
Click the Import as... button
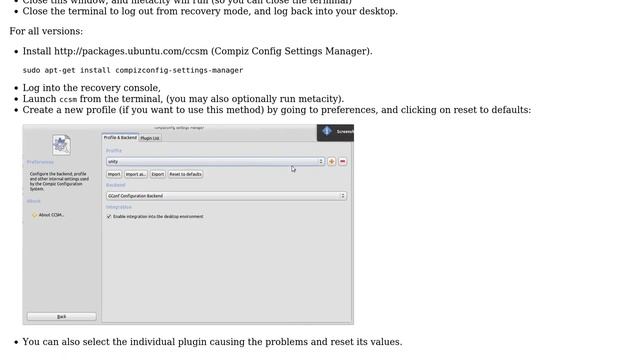(x=136, y=174)
